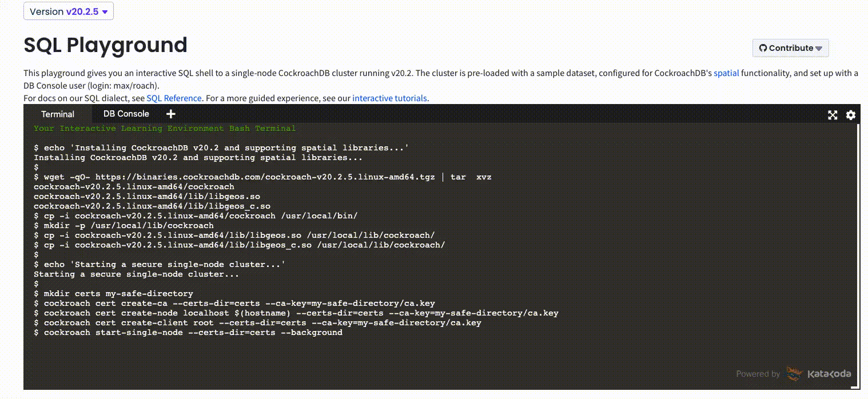Click the Katacoda wordmark text
Viewport: 868px width, 399px height.
829,374
